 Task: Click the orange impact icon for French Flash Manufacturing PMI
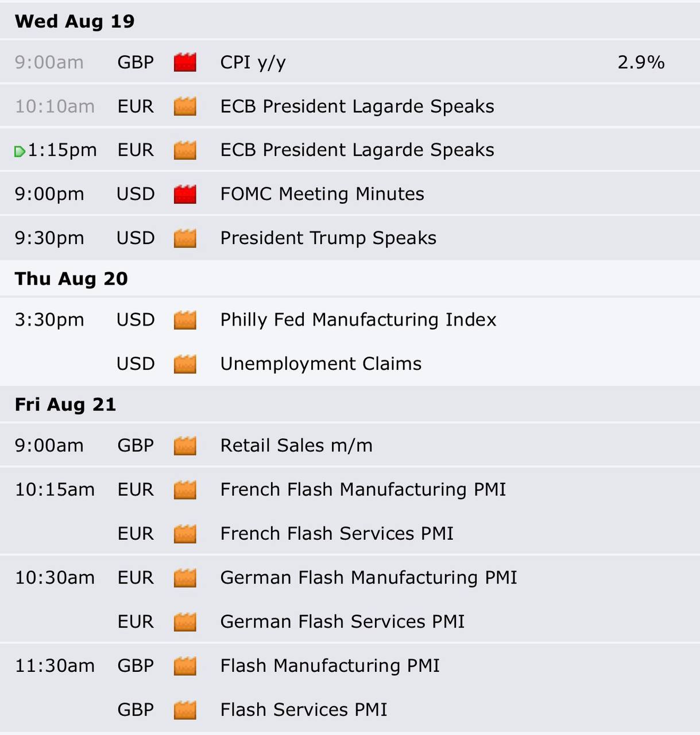click(185, 490)
